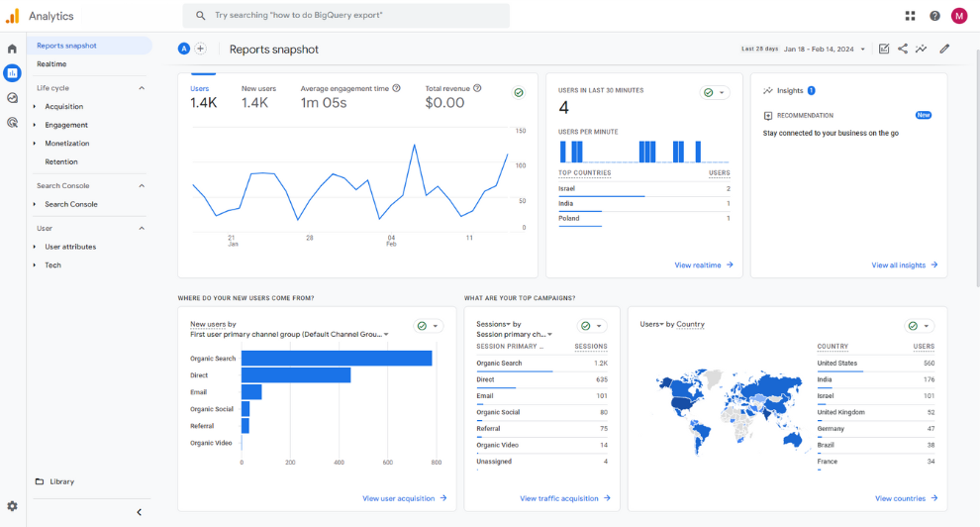
Task: Click the data quality check icon on Users card
Action: click(519, 92)
